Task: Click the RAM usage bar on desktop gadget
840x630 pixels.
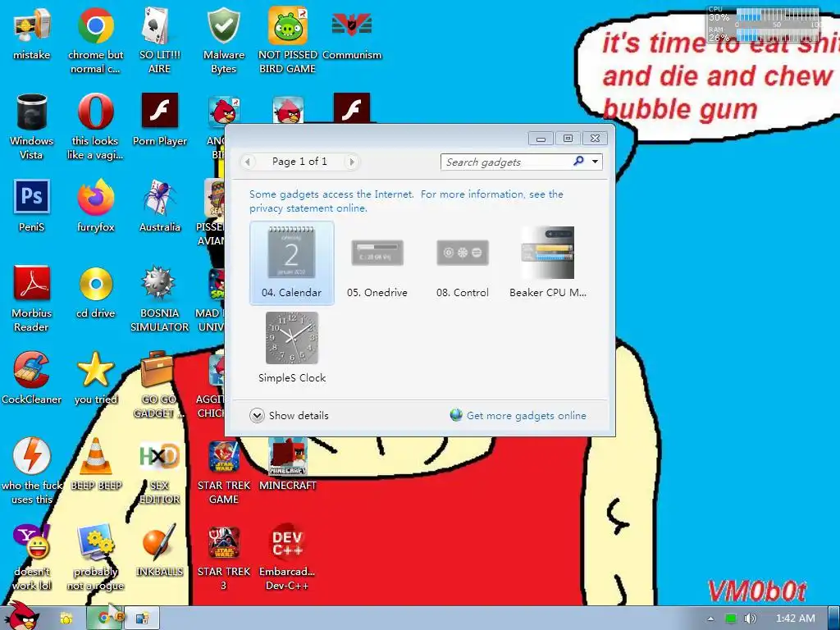Action: click(x=778, y=35)
